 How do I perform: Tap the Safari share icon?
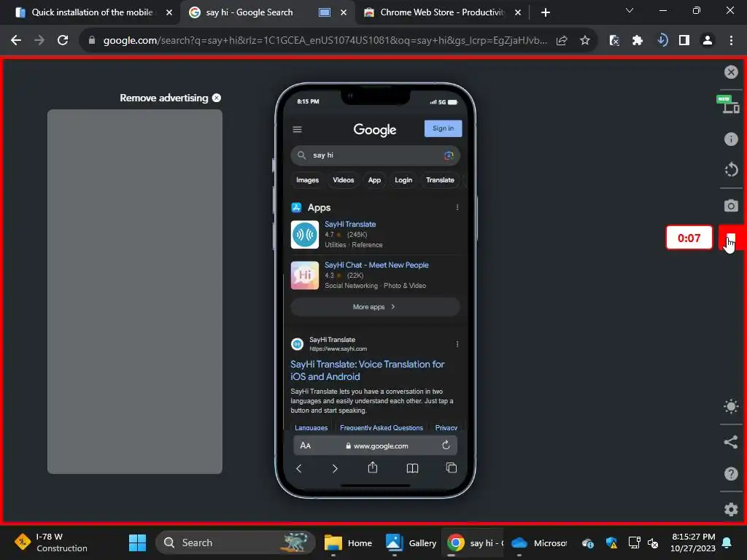click(373, 467)
